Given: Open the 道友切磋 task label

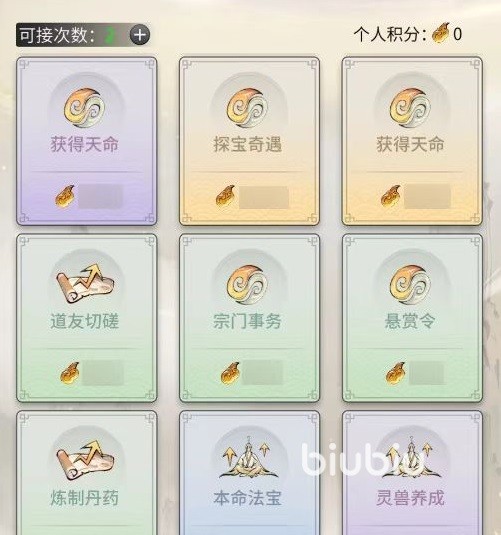Looking at the screenshot, I should (85, 321).
